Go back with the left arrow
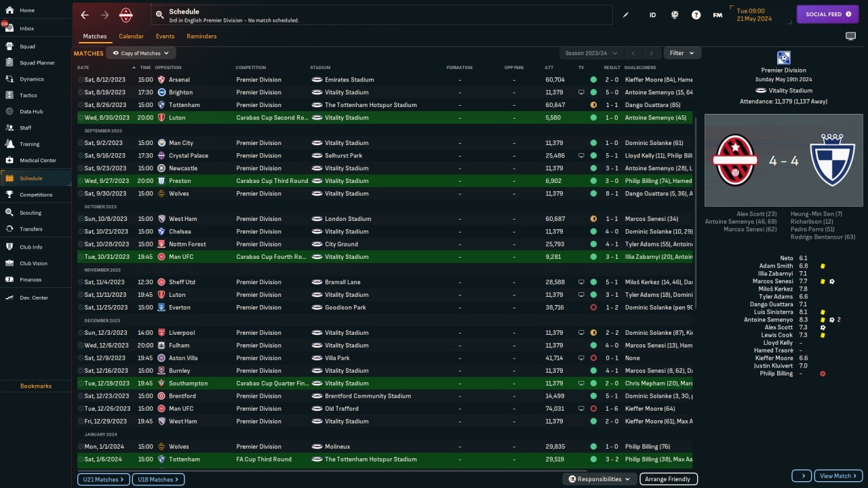Image resolution: width=868 pixels, height=488 pixels. pos(85,15)
